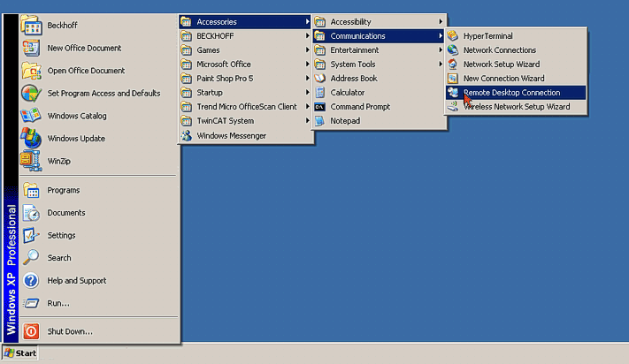Click the Beckhoff folder icon
Viewport: 629px width, 364px height.
click(31, 26)
